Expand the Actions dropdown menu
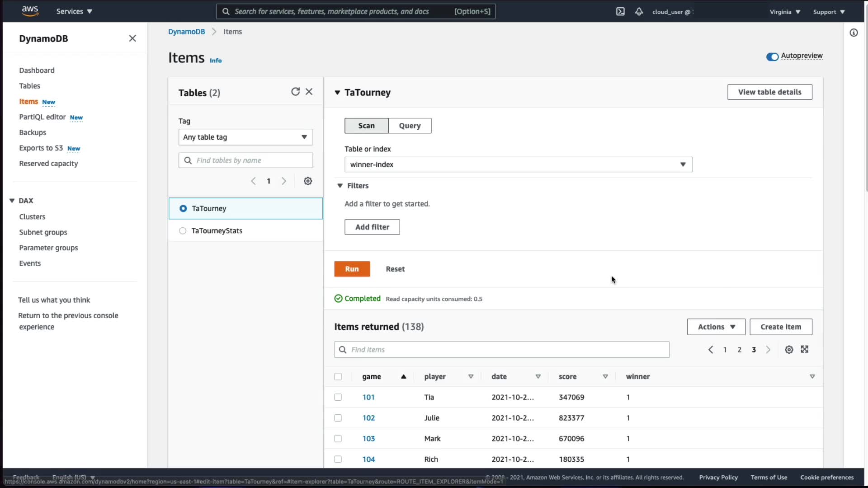 716,327
